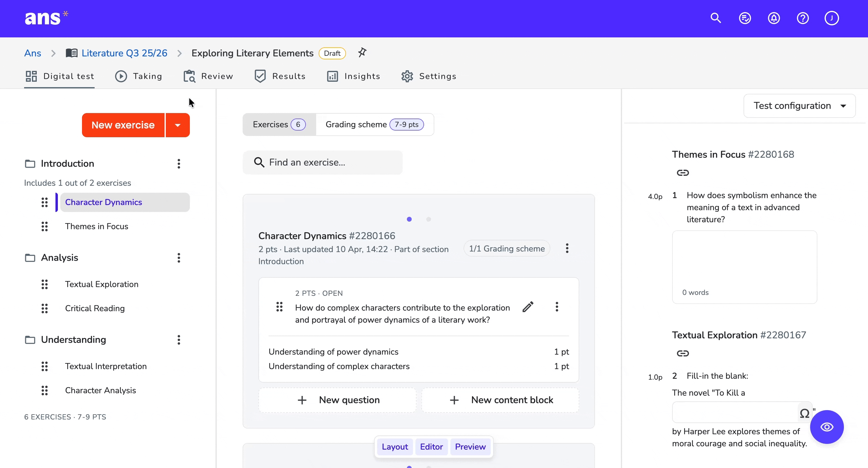This screenshot has width=868, height=468.
Task: Toggle preview with the eye button
Action: [x=827, y=427]
